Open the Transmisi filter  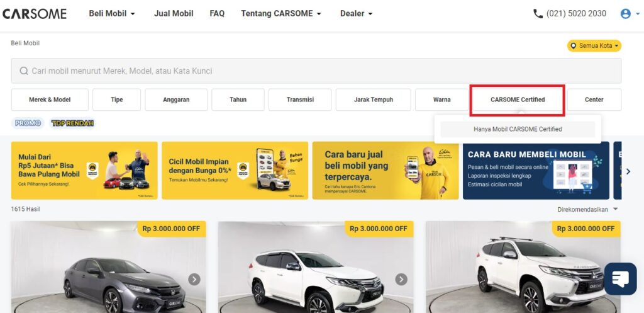300,100
